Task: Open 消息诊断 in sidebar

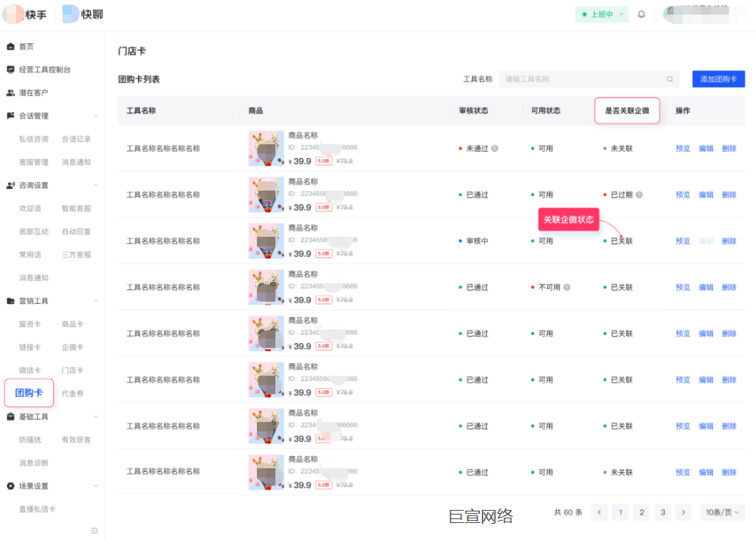Action: coord(34,463)
